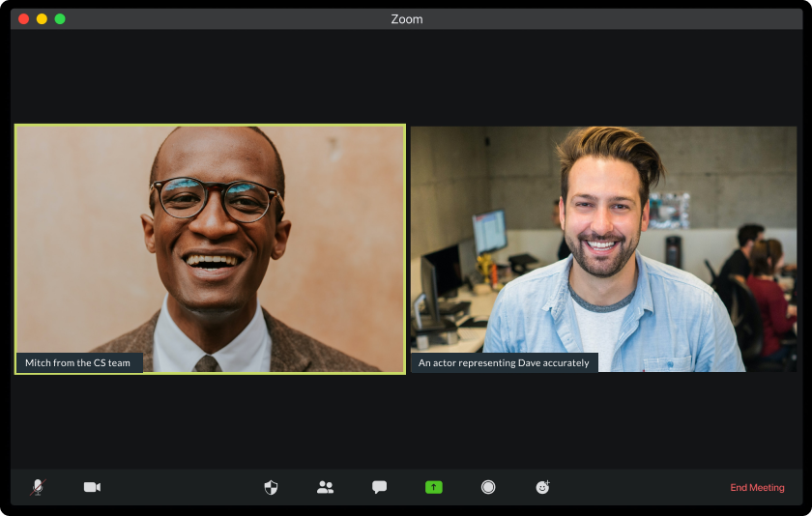Screen dimensions: 812x516
Task: Click the Zoom title text
Action: 407,19
